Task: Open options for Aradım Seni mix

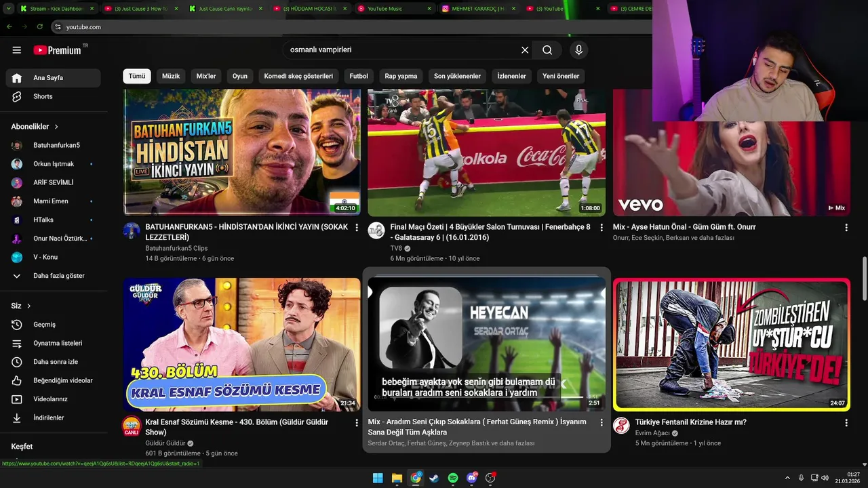Action: click(x=601, y=422)
